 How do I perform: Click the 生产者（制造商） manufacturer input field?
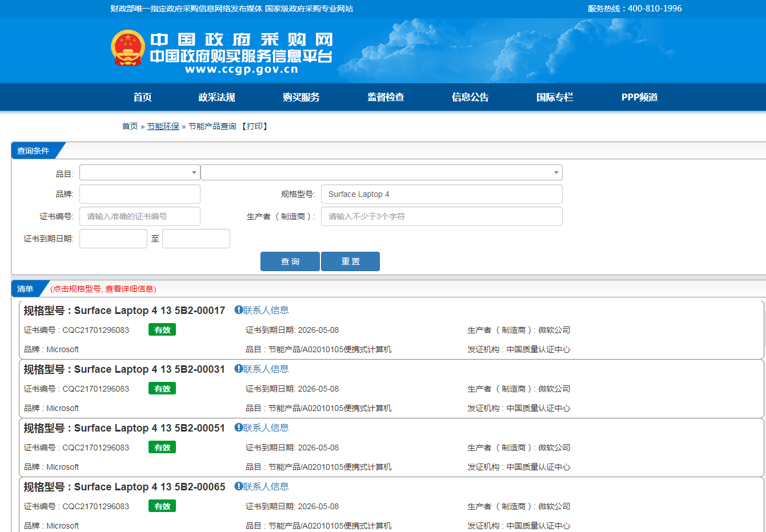coord(441,216)
